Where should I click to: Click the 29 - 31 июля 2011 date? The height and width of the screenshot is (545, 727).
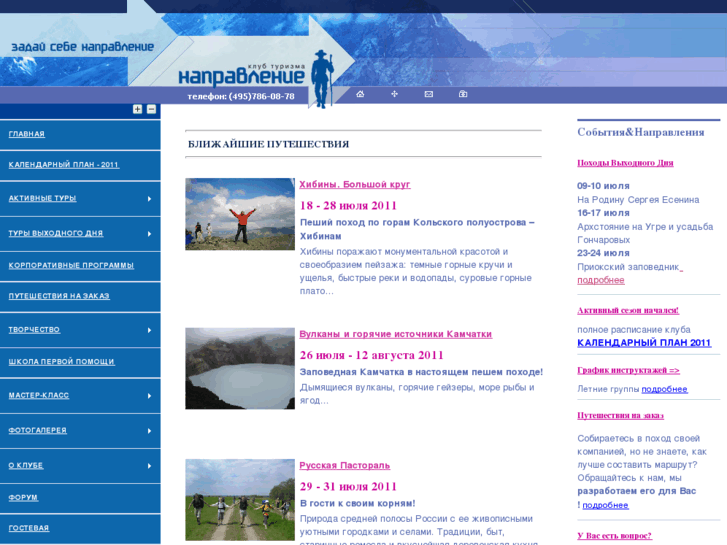pos(348,487)
